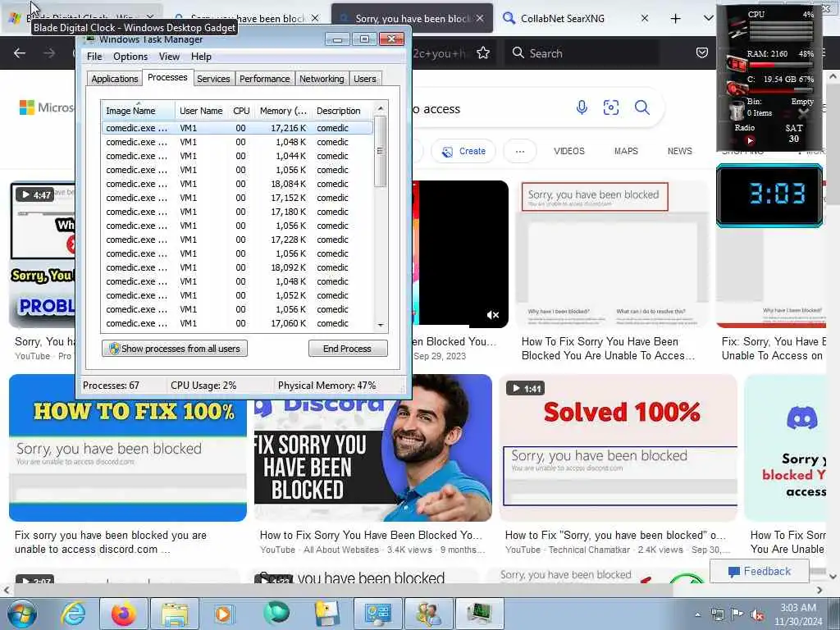Switch to the Applications tab
This screenshot has width=840, height=630.
(x=114, y=79)
